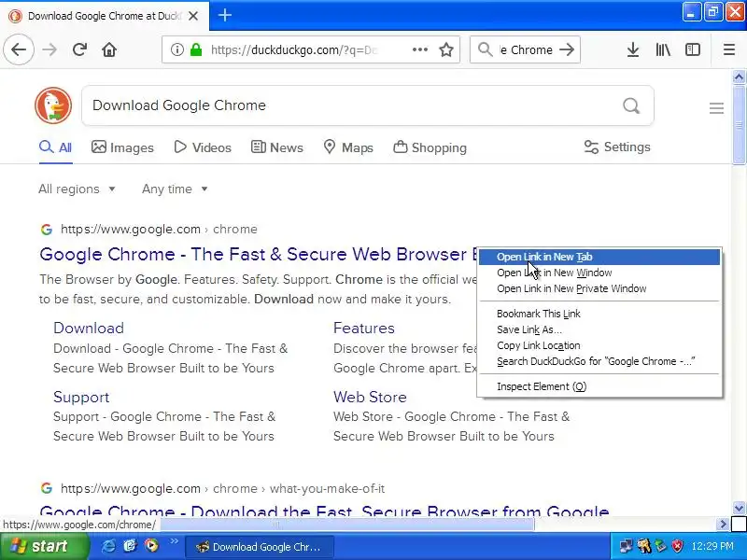This screenshot has width=747, height=560.
Task: Click the 12:29 PM taskbar clock
Action: click(x=712, y=546)
